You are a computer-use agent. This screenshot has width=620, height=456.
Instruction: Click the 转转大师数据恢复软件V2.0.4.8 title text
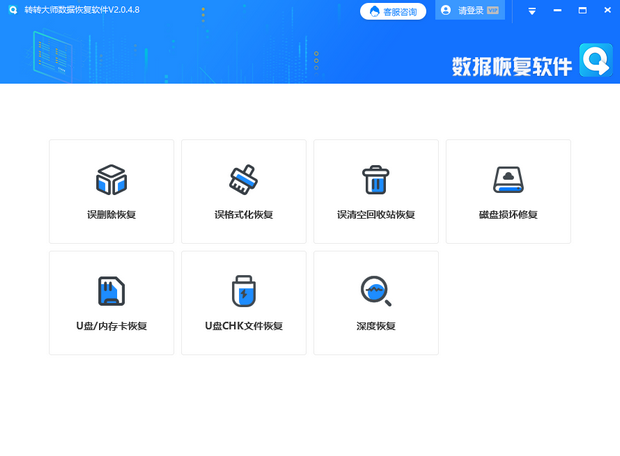[x=82, y=10]
